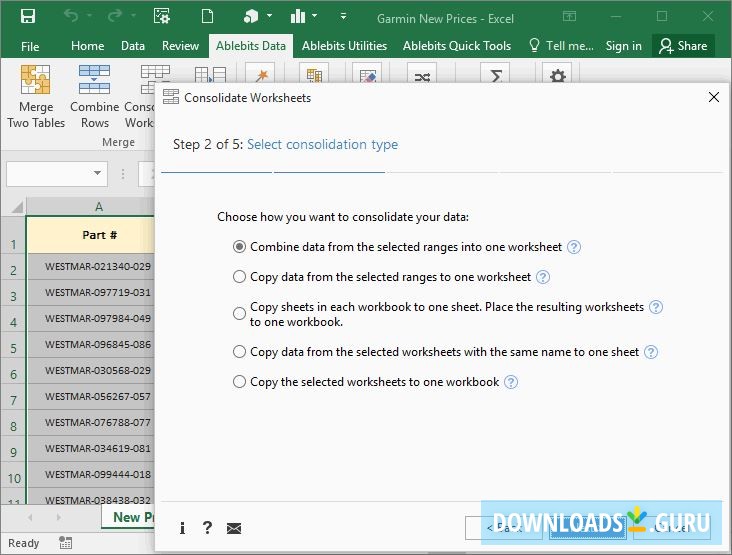Open the Undo history dropdown arrow
The width and height of the screenshot is (732, 555).
[x=89, y=16]
